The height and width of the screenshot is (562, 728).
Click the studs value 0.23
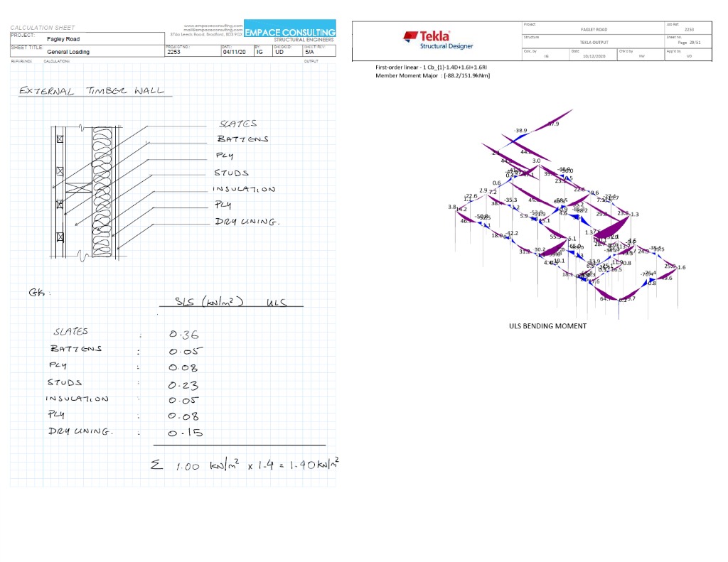(183, 385)
